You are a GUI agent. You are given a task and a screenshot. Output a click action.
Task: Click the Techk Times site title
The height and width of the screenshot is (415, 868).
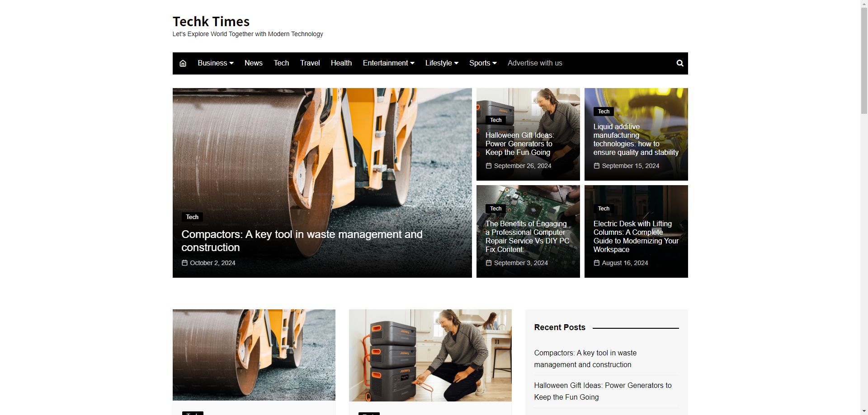pos(211,21)
